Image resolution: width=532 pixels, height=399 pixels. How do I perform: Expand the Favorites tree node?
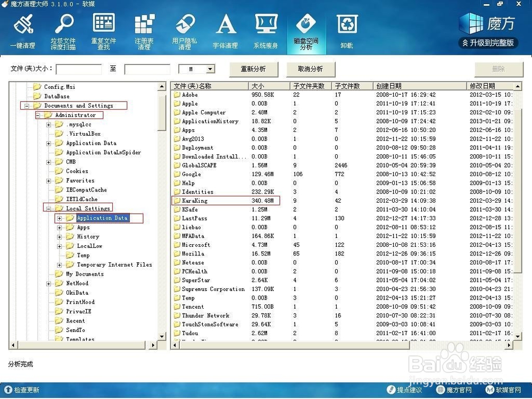pos(48,181)
